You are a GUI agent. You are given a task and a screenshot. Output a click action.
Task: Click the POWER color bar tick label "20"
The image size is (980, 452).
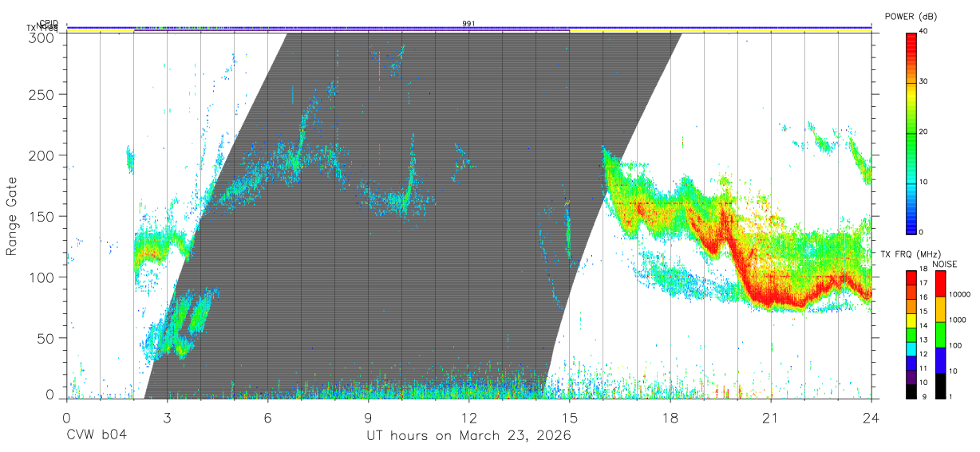(924, 132)
